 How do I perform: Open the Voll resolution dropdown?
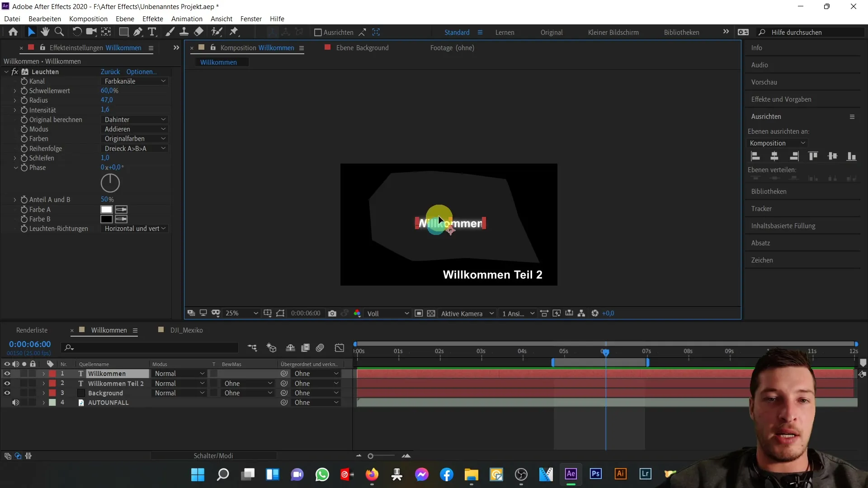(387, 314)
